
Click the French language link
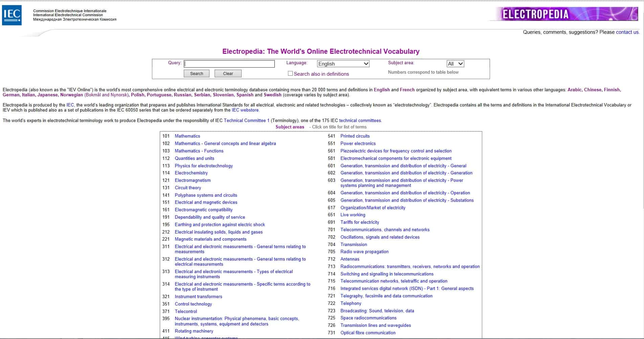click(x=407, y=90)
